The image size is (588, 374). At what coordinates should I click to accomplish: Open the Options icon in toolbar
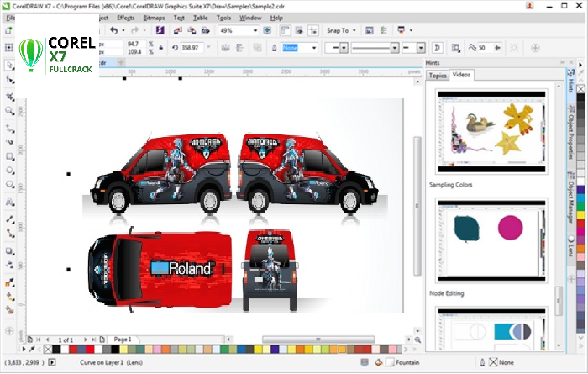[383, 30]
